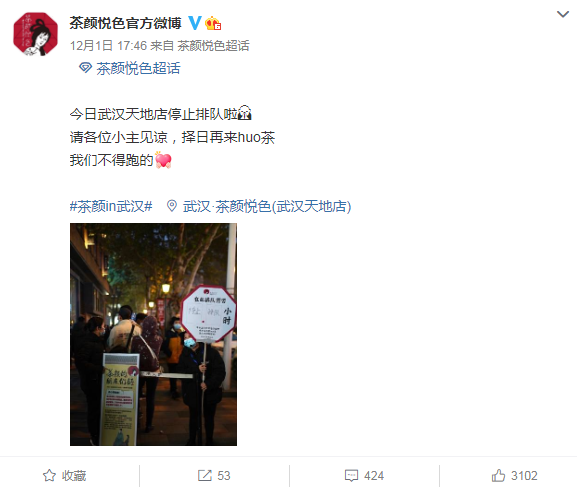This screenshot has height=488, width=577.
Task: Click 收藏 to bookmark the post
Action: pos(74,475)
